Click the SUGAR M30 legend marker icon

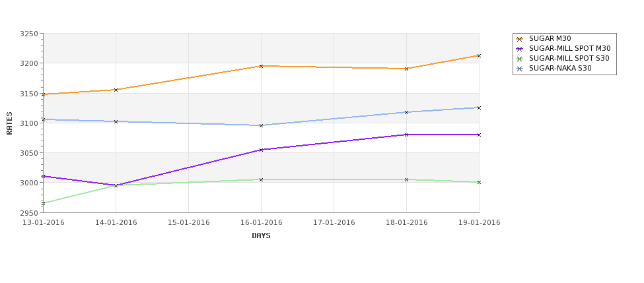pyautogui.click(x=519, y=39)
